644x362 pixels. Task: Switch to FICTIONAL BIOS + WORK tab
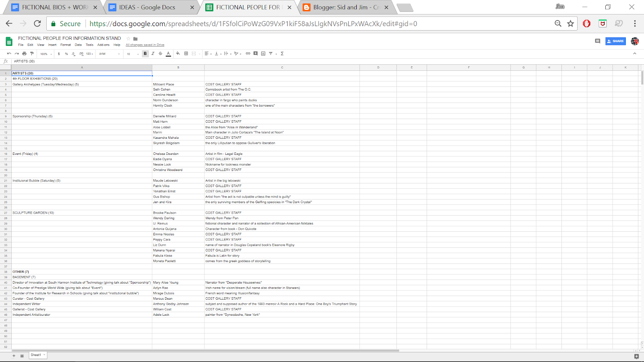(54, 7)
